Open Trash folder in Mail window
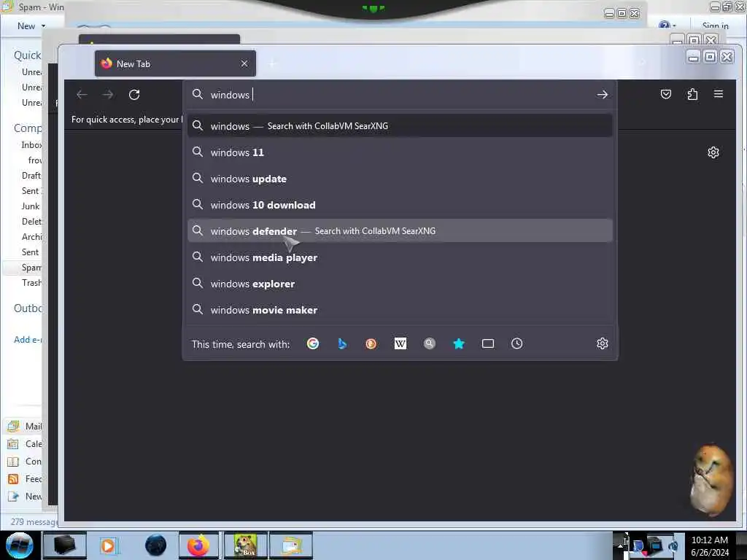Screen dimensions: 747x560 [x=31, y=283]
